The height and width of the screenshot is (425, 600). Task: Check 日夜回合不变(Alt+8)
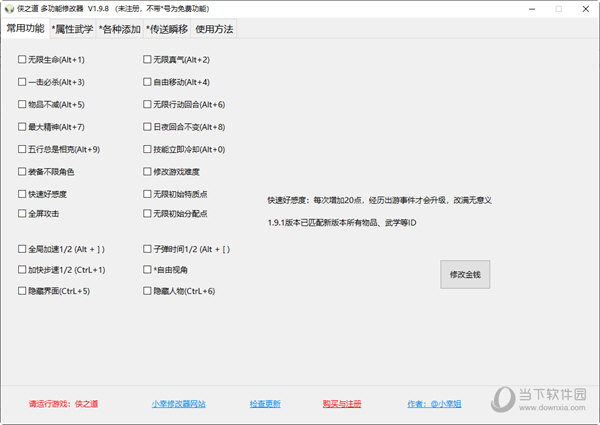147,127
